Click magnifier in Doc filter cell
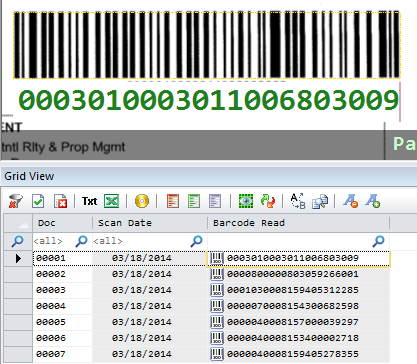Viewport: 417px width, 364px height. pos(81,241)
